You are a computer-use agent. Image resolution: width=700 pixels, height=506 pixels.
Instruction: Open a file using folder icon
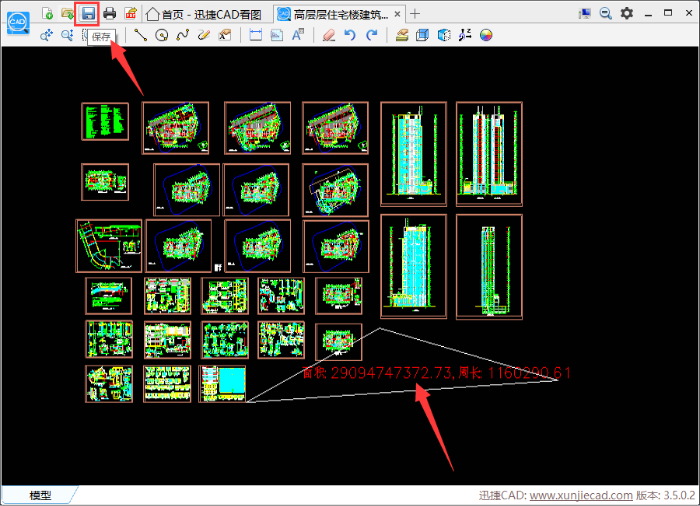coord(67,13)
